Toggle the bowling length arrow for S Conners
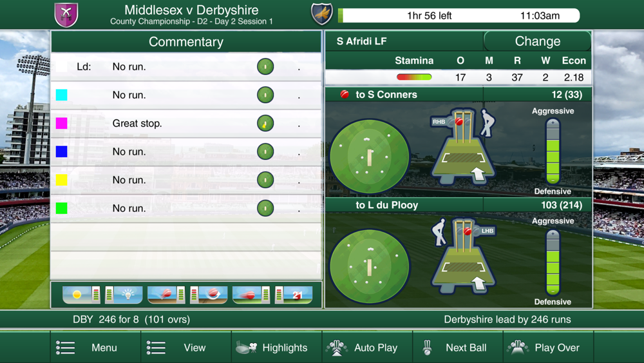 (x=478, y=173)
